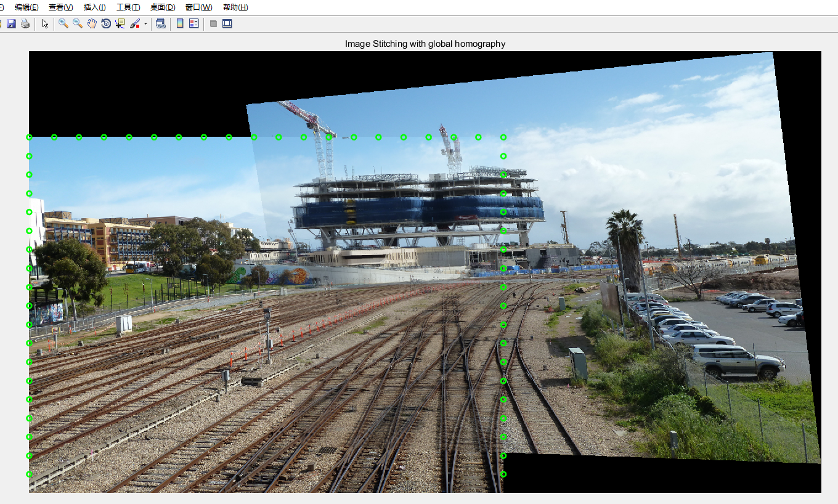Insert a legend into the plot
This screenshot has height=504, width=838.
194,23
